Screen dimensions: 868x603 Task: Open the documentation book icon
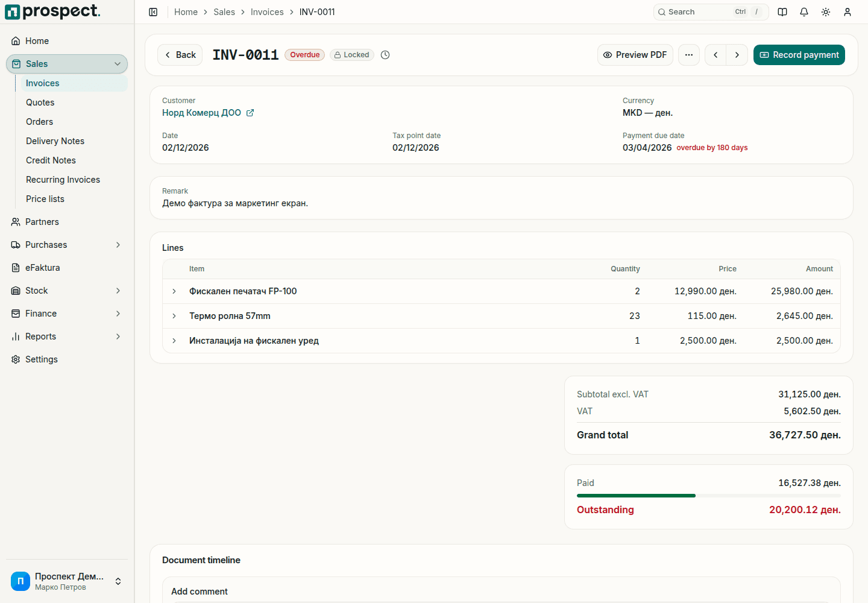[x=782, y=12]
